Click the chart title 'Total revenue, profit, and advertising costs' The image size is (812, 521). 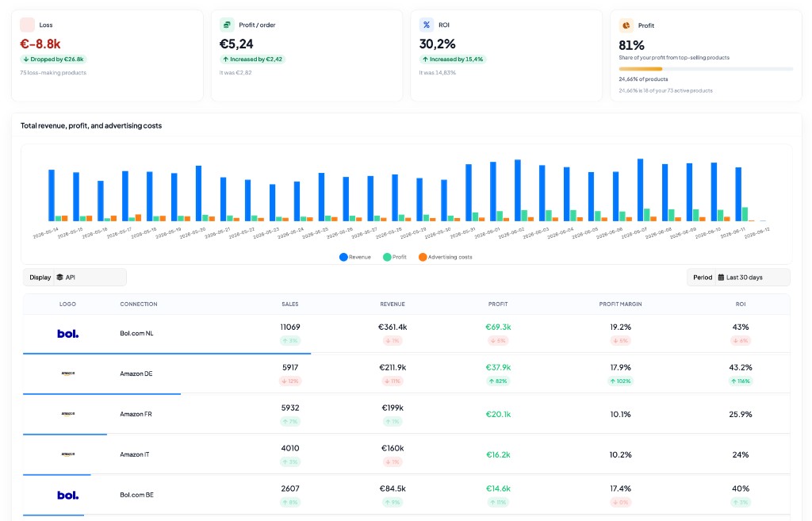tap(91, 125)
